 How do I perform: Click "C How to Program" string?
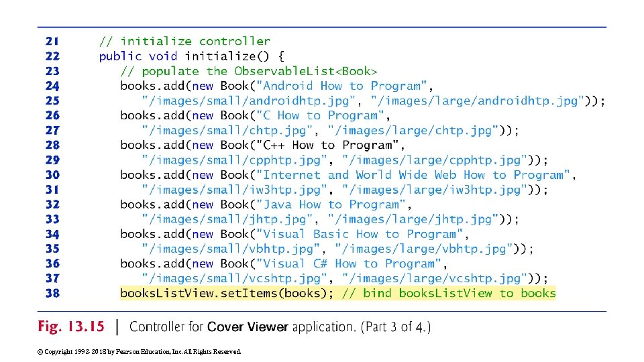click(x=320, y=115)
